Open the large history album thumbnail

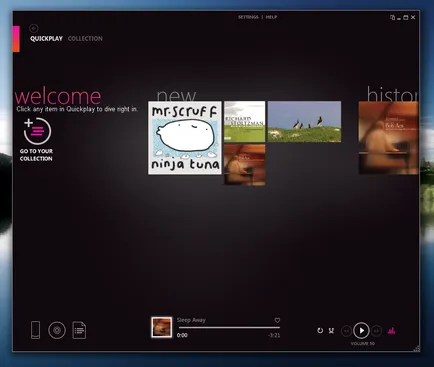pos(388,138)
